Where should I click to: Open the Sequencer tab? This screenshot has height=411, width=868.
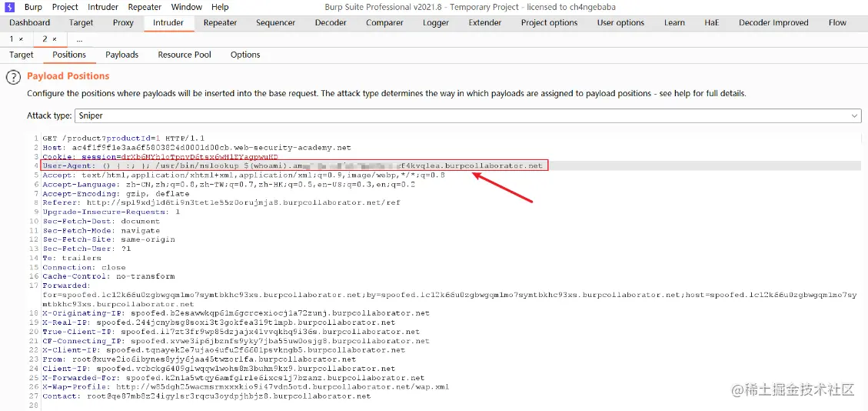(x=276, y=23)
